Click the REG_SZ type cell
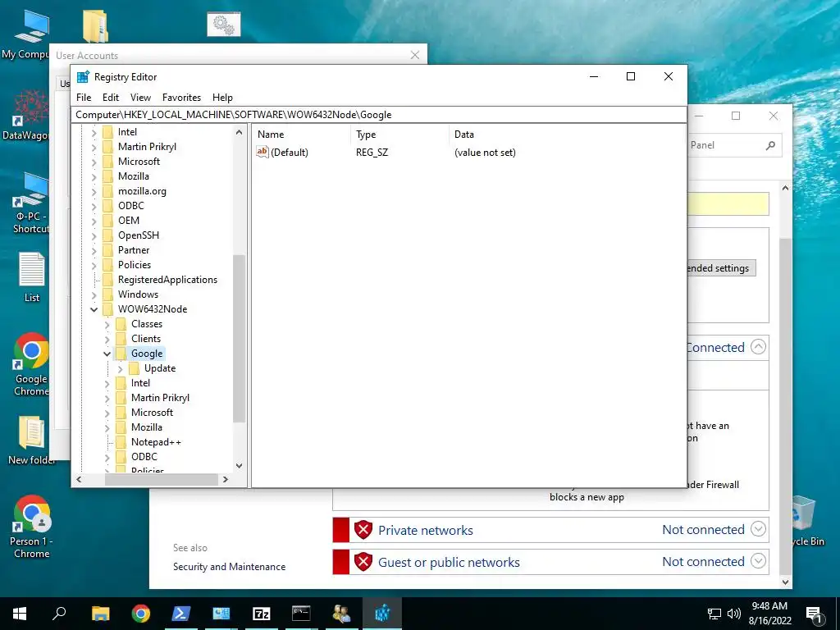 coord(372,153)
